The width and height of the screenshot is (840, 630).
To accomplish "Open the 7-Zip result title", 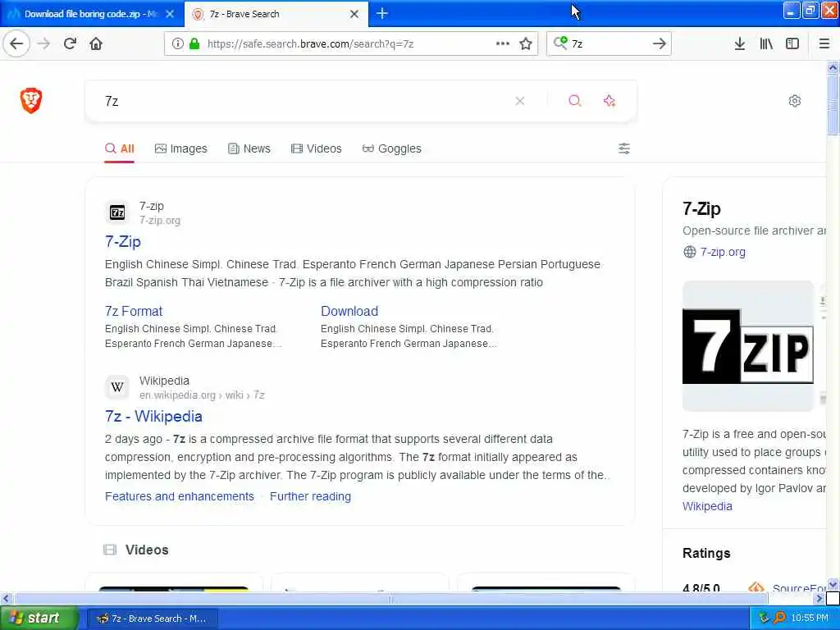I will pyautogui.click(x=123, y=242).
